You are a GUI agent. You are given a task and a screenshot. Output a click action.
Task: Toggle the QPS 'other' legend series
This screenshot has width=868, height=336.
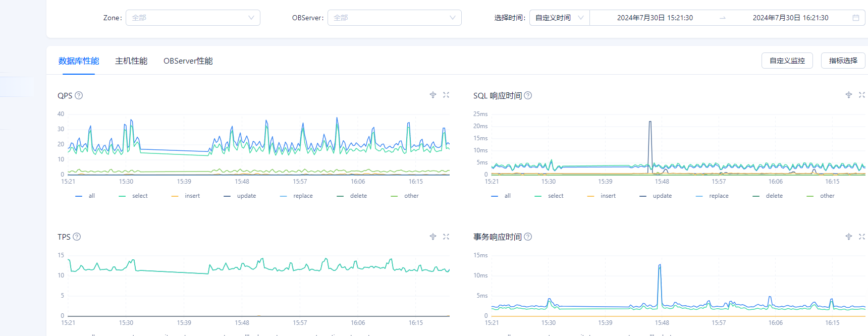(x=405, y=196)
